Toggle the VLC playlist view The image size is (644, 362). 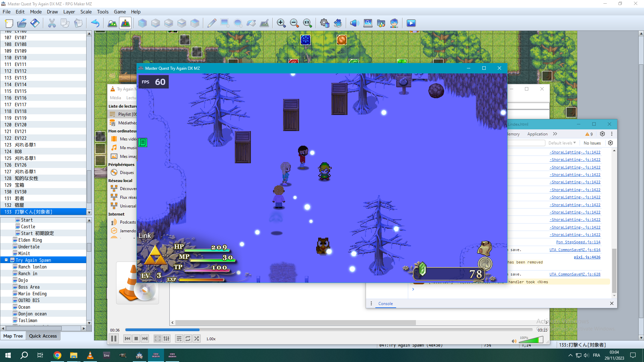pyautogui.click(x=179, y=339)
